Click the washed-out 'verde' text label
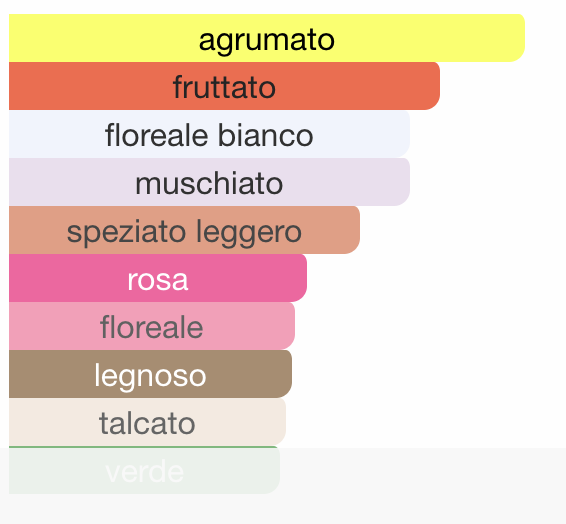This screenshot has width=566, height=524. [x=144, y=471]
